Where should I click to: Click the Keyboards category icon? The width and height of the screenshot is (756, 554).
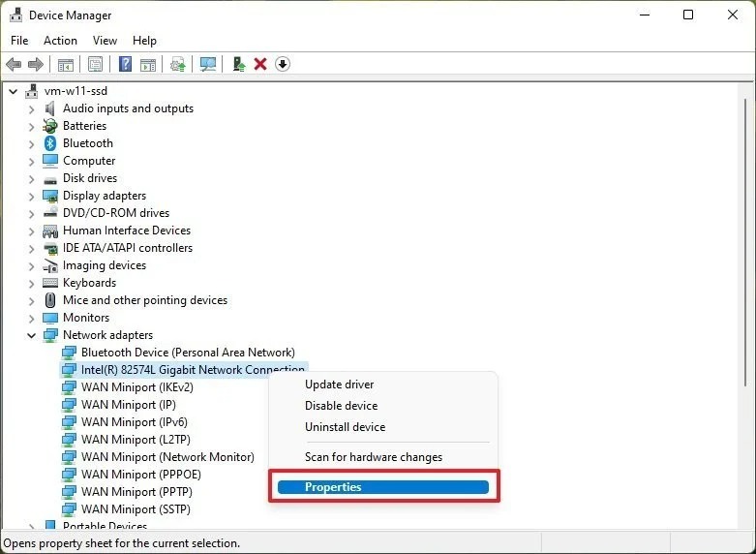pos(50,283)
